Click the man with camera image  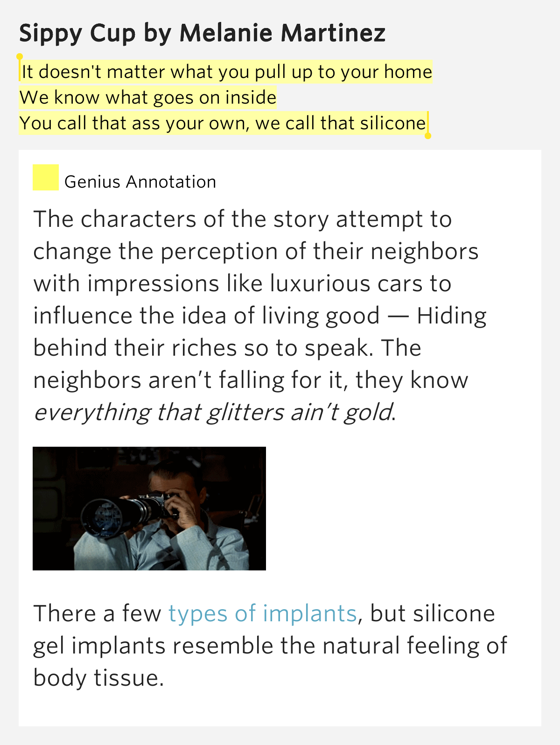coord(149,508)
